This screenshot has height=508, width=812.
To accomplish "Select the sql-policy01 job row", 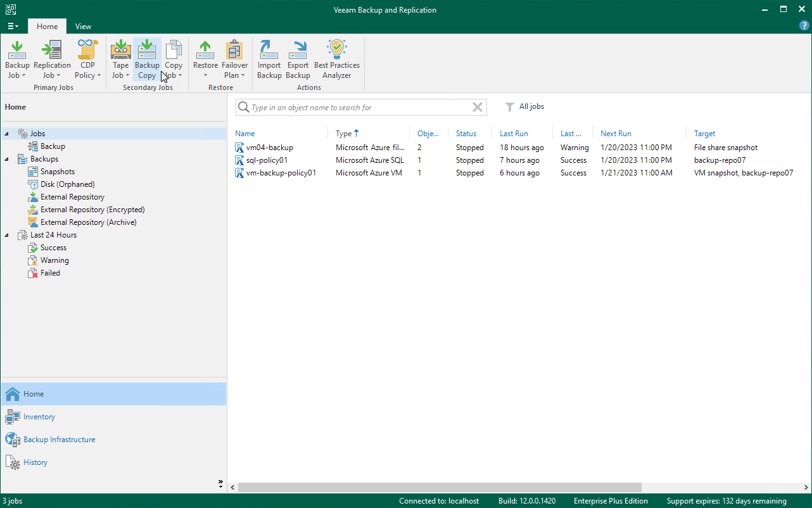I will click(x=519, y=160).
